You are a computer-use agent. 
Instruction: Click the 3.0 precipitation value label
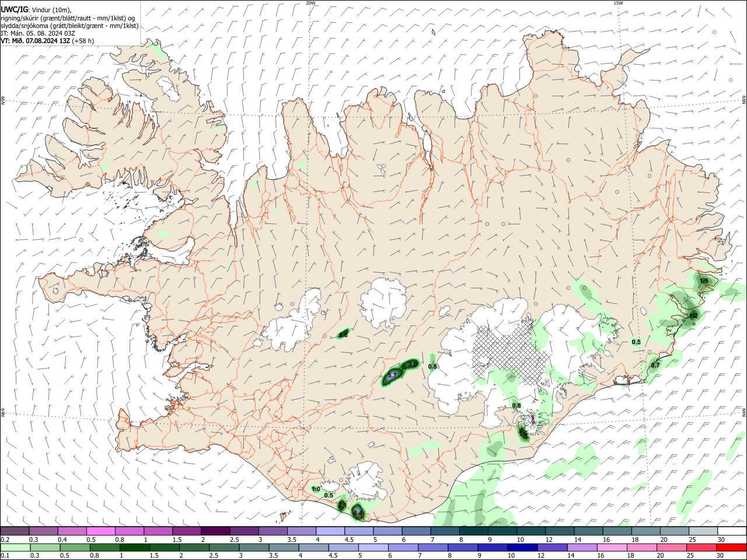(413, 364)
